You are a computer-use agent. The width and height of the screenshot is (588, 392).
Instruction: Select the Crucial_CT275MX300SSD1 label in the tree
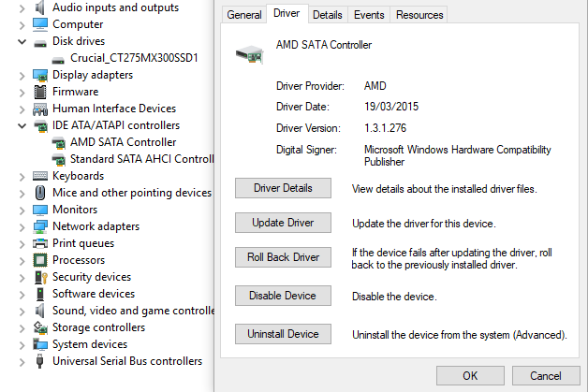(x=134, y=58)
